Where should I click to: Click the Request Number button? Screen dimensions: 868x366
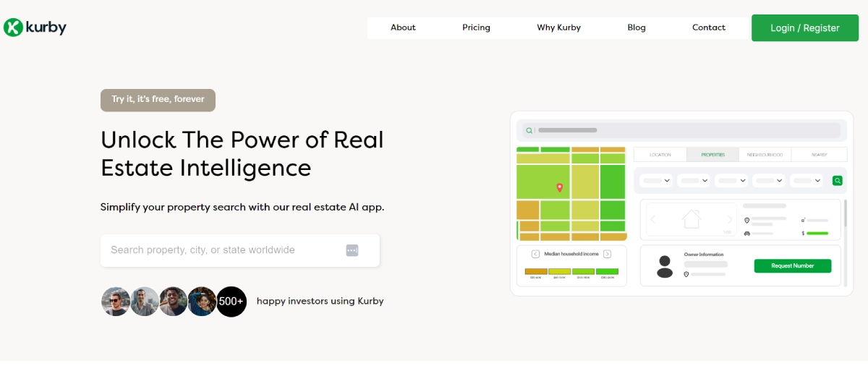[792, 265]
